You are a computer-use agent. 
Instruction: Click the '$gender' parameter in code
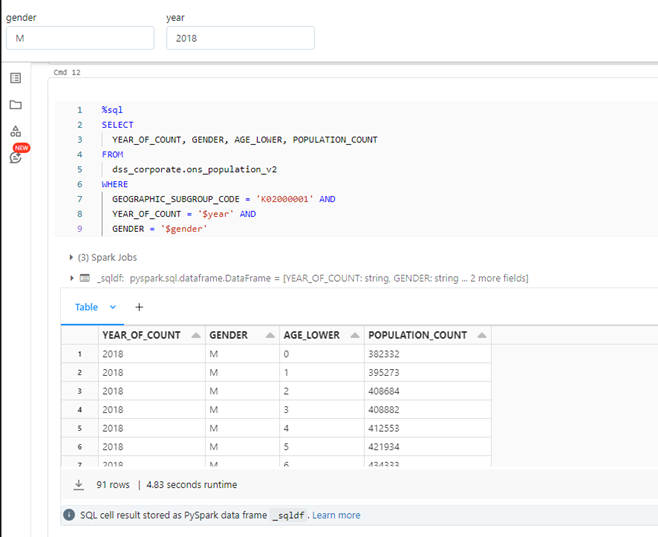184,229
